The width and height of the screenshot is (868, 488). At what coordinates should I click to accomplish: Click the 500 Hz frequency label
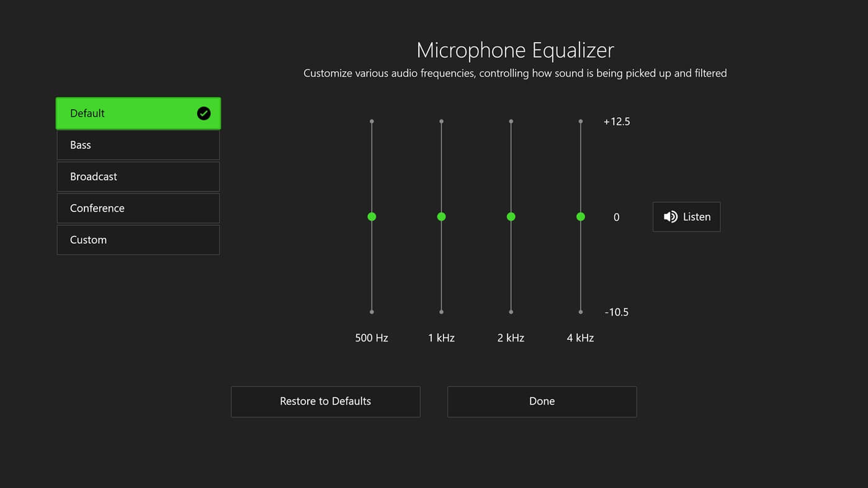pos(371,338)
